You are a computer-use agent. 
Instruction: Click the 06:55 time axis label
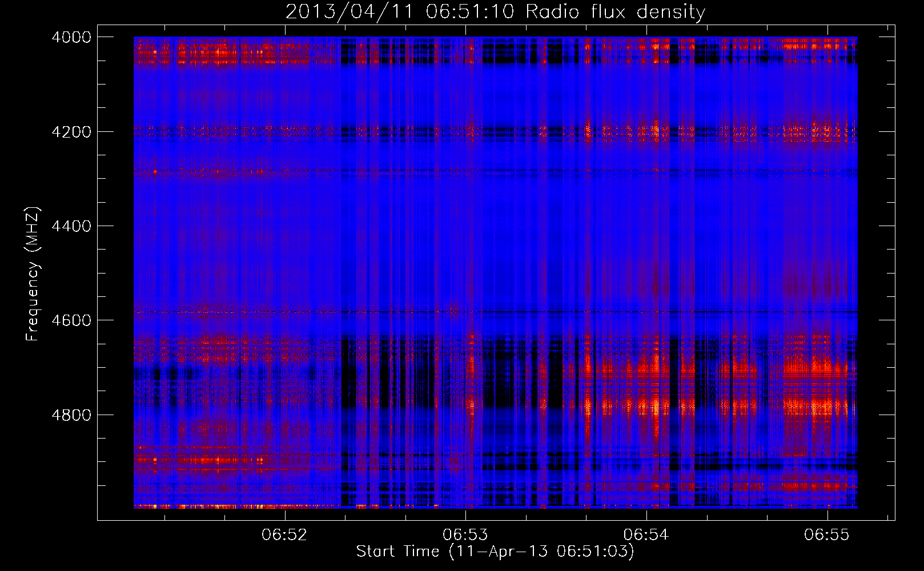(827, 534)
